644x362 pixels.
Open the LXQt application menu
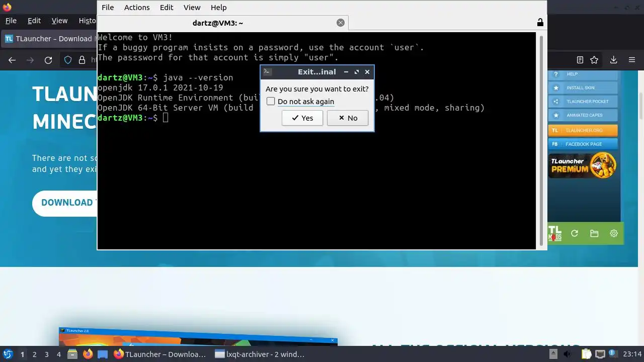coord(8,354)
